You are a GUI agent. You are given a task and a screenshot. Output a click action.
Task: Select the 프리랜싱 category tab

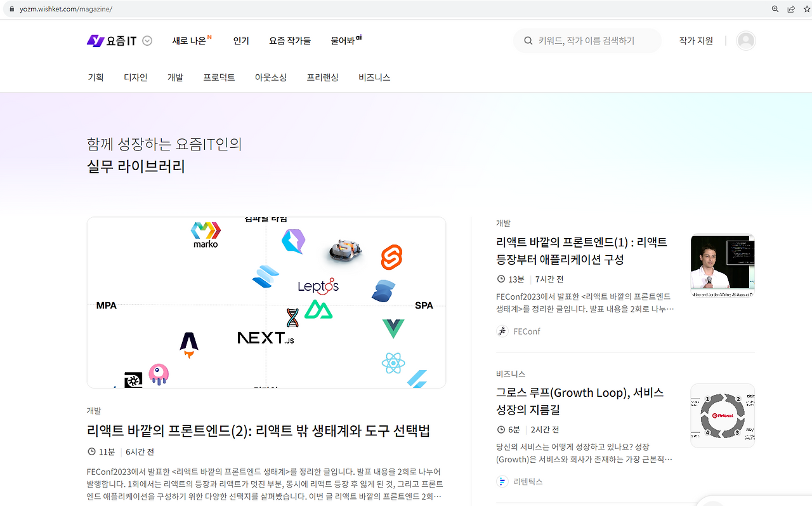coord(322,77)
